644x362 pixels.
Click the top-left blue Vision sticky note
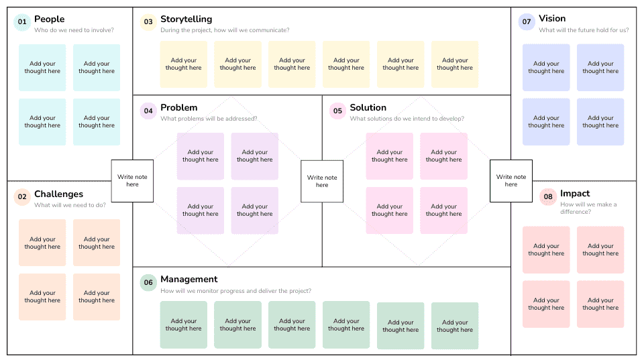[546, 68]
